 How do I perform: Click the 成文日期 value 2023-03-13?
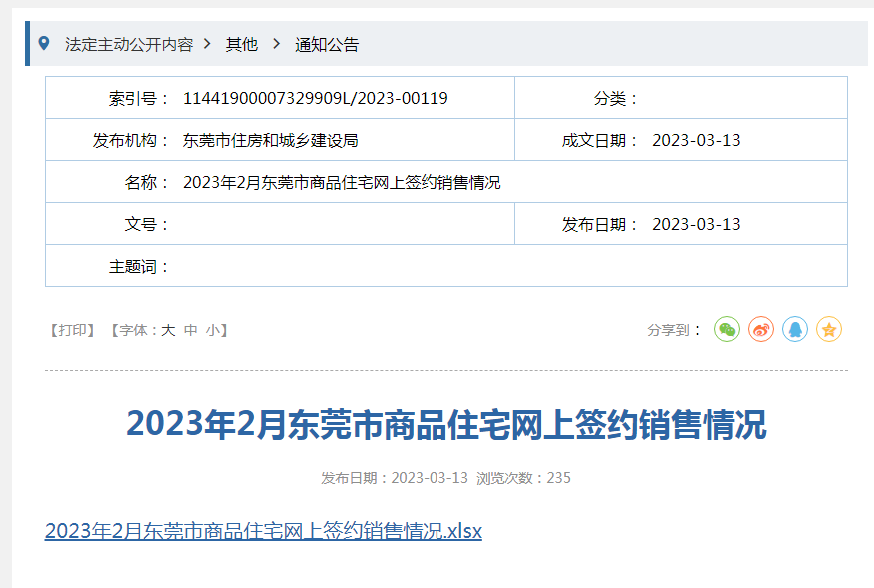[696, 140]
